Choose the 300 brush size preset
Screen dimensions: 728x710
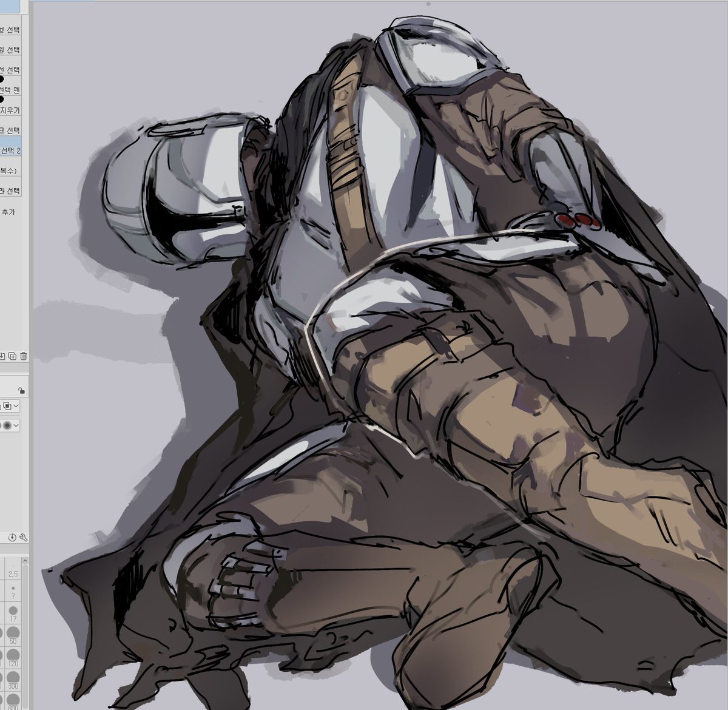click(13, 680)
